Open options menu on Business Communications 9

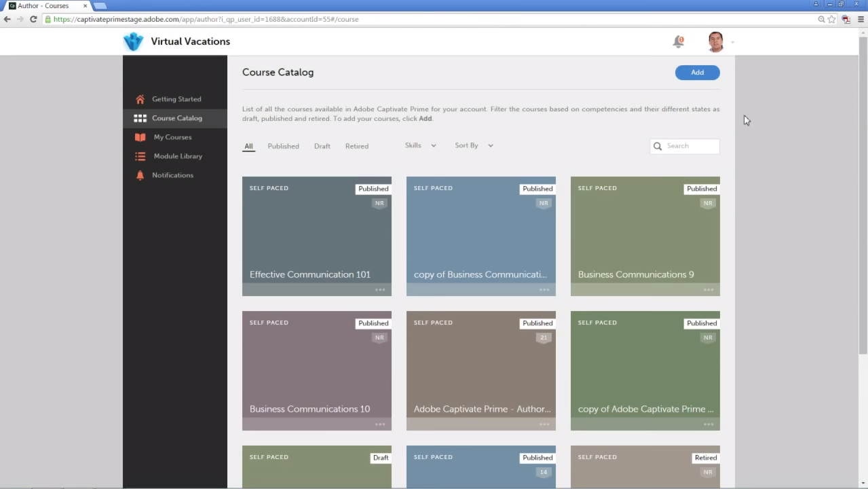point(709,290)
